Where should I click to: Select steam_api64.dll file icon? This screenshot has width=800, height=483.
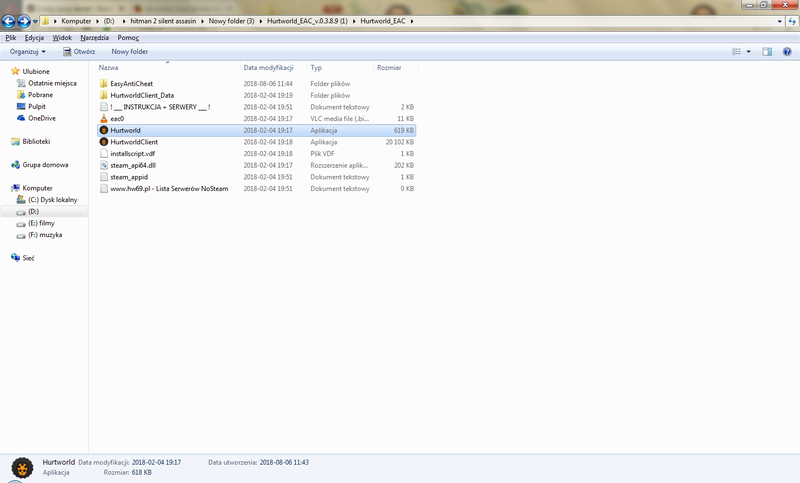[104, 165]
